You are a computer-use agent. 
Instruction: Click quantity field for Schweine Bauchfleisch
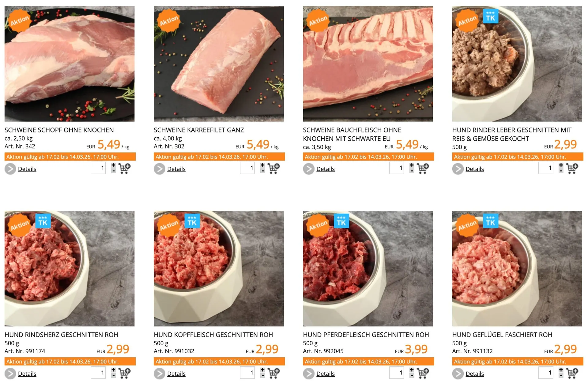coord(397,168)
